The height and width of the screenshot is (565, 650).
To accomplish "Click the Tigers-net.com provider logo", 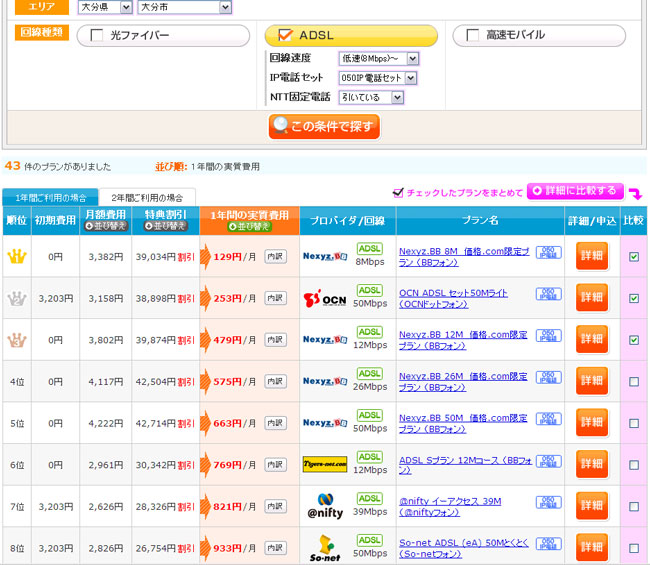I will coord(325,464).
